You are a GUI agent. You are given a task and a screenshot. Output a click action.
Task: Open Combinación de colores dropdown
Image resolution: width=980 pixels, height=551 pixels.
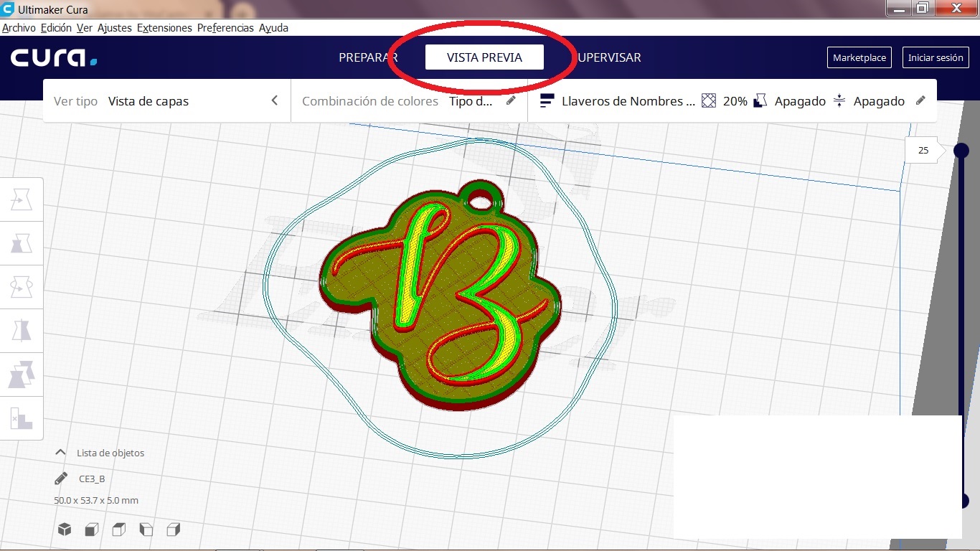coord(409,101)
